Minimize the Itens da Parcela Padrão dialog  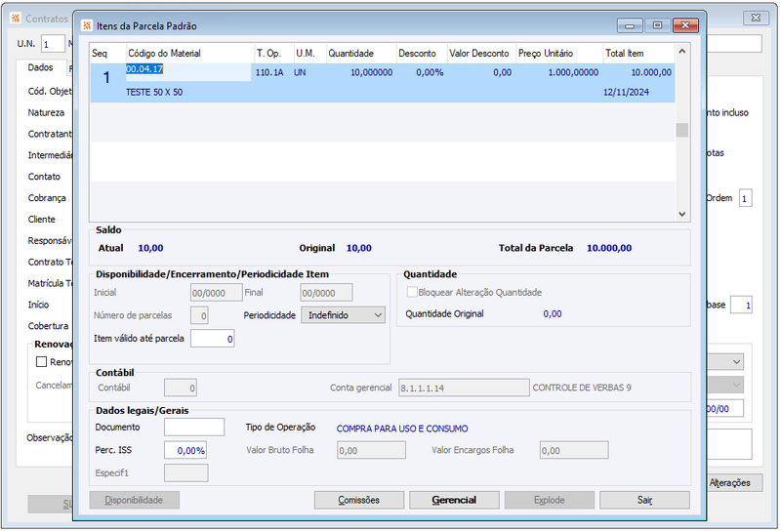[x=630, y=25]
